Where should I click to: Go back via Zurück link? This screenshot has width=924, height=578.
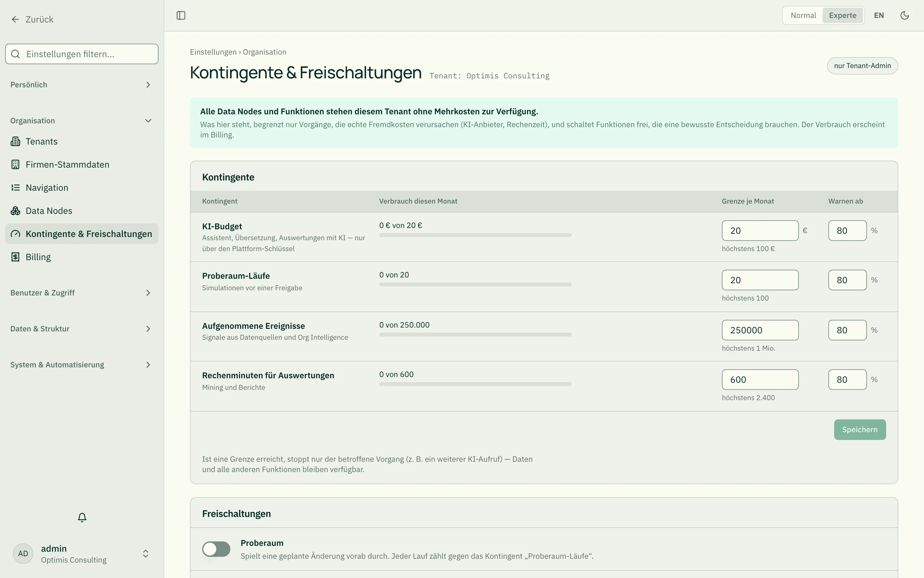point(32,19)
